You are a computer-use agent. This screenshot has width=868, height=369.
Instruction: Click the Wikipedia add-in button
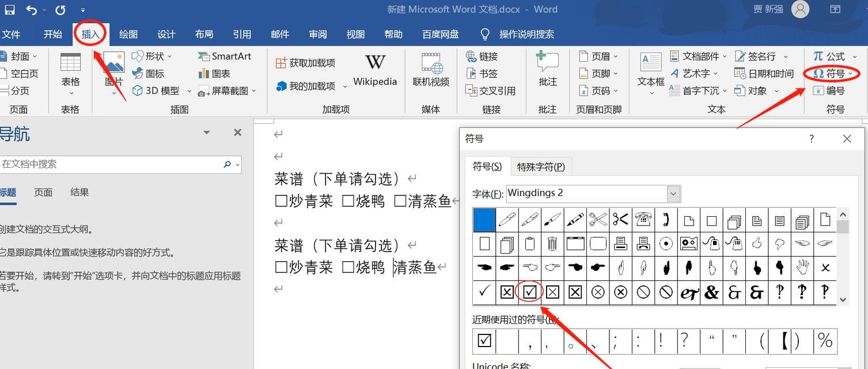[375, 70]
